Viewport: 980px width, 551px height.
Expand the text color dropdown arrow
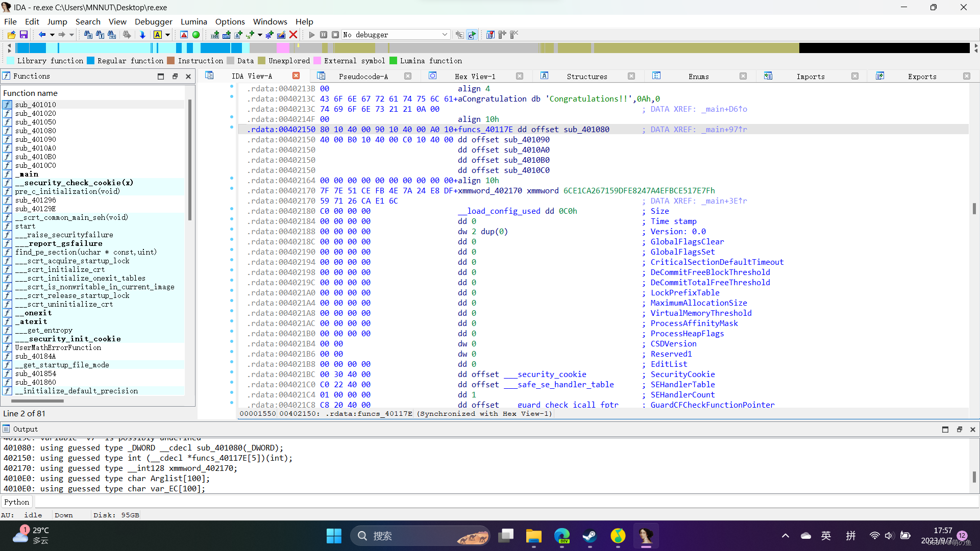[167, 35]
